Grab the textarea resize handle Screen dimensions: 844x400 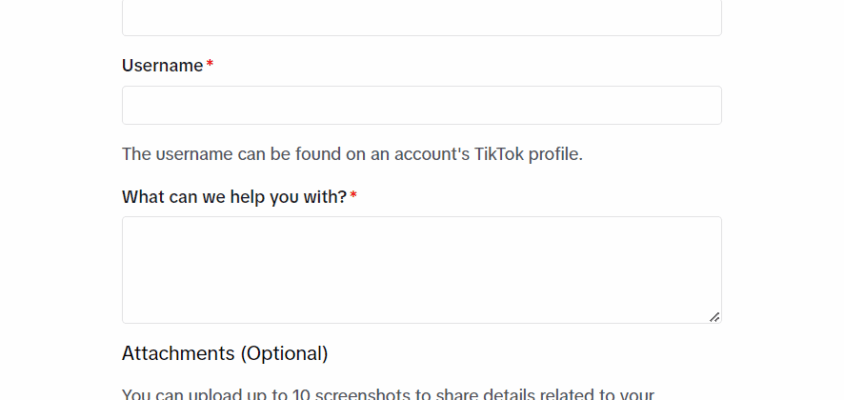coord(714,316)
